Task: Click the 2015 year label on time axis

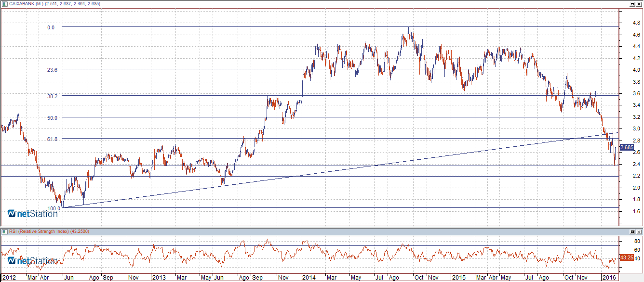Action: (459, 278)
